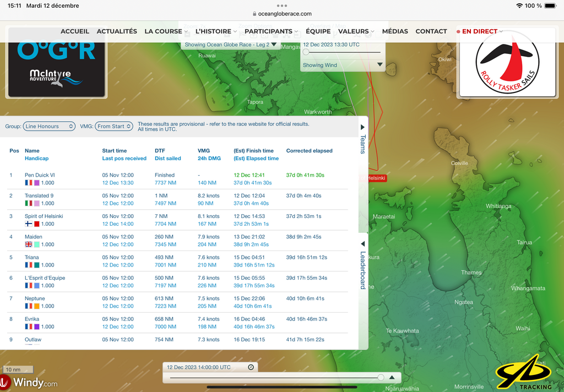
Task: Click the OGR McIntyre Adventure logo
Action: [57, 63]
